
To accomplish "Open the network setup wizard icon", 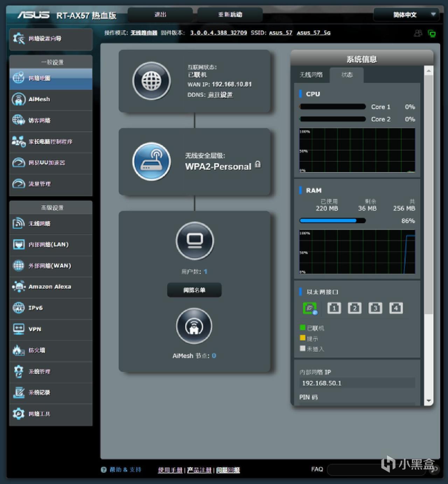I will point(19,39).
